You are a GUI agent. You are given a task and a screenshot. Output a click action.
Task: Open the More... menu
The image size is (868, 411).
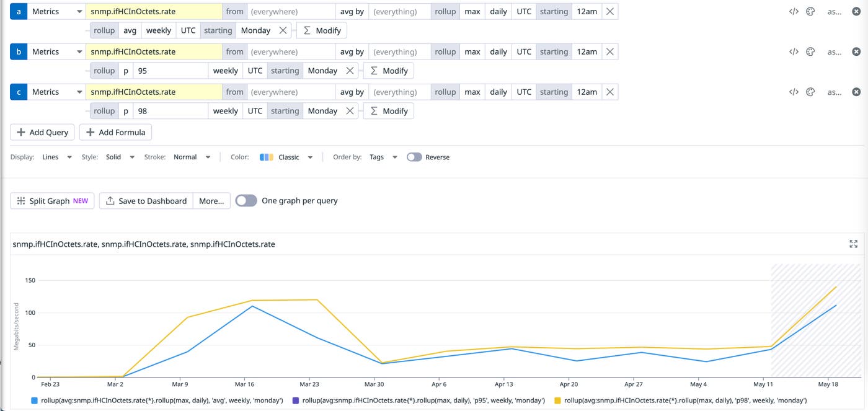point(211,200)
